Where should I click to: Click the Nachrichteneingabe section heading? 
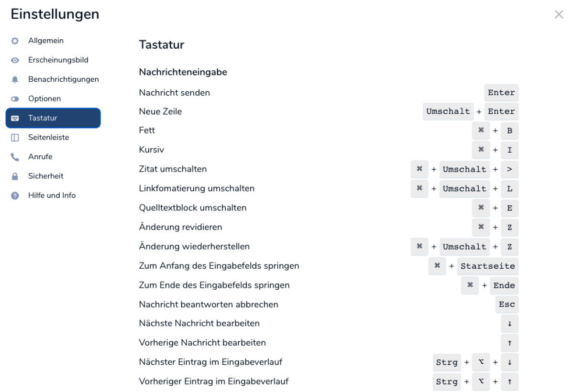point(183,73)
